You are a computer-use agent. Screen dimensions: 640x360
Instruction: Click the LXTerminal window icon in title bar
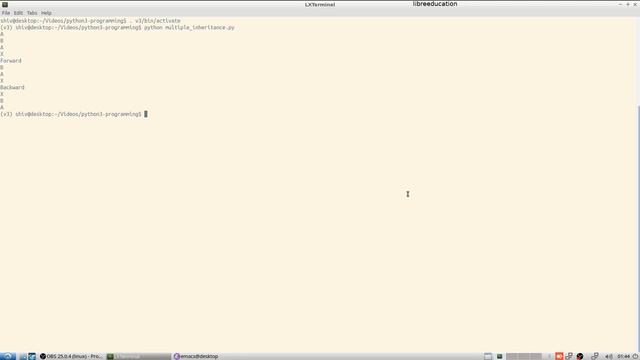(x=5, y=4)
